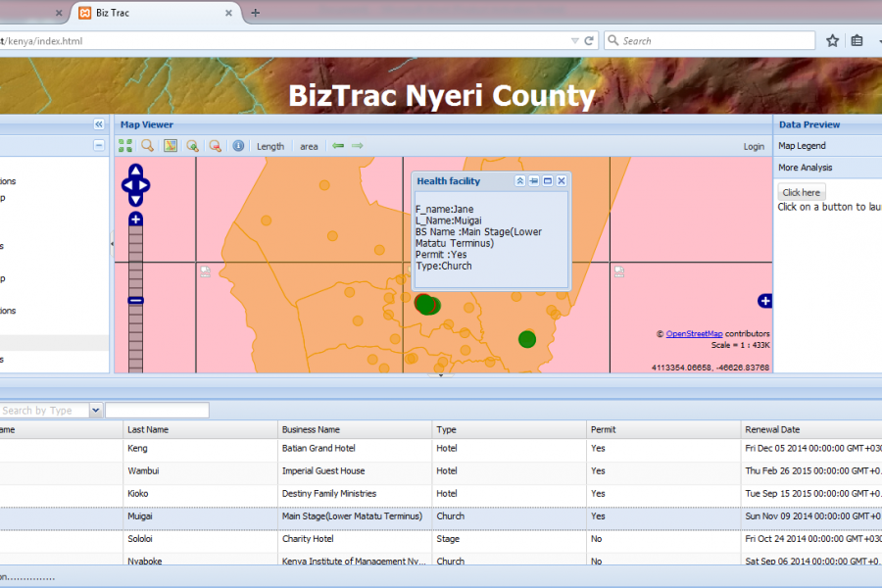Select the Imperial Guest House row
The width and height of the screenshot is (882, 588).
[x=441, y=471]
